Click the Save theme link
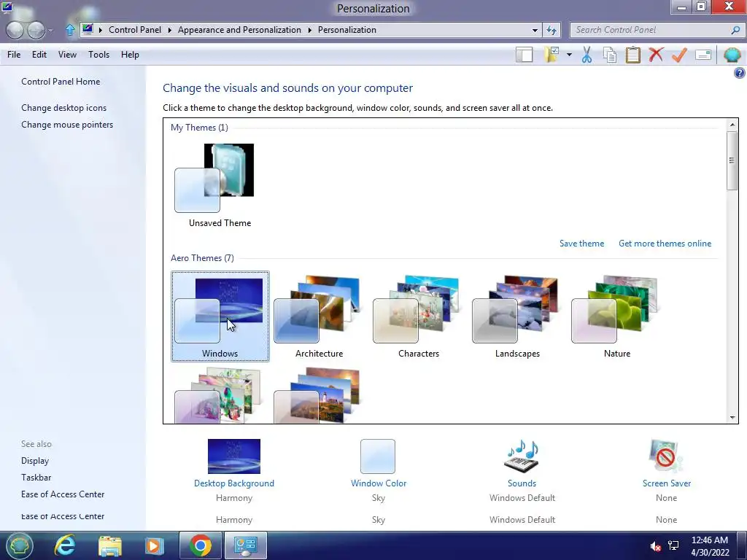This screenshot has width=747, height=560. pyautogui.click(x=581, y=244)
